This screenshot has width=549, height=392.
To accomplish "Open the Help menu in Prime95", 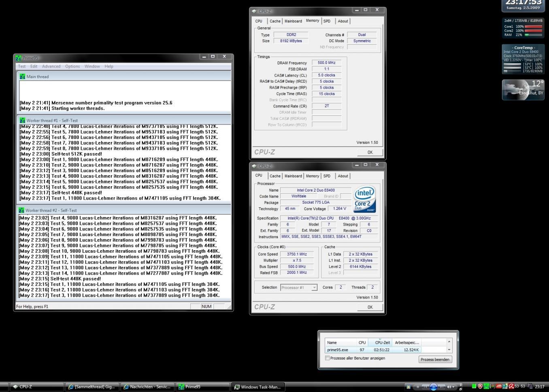I will [x=109, y=66].
